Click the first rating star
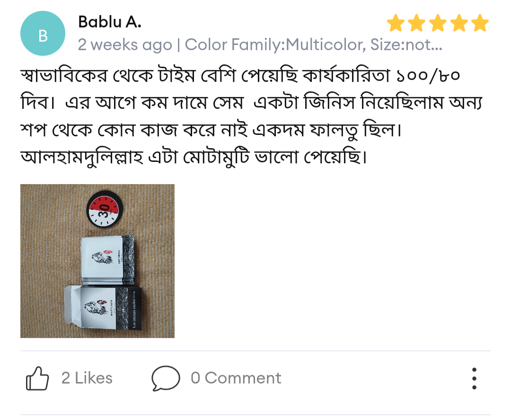 pos(396,23)
